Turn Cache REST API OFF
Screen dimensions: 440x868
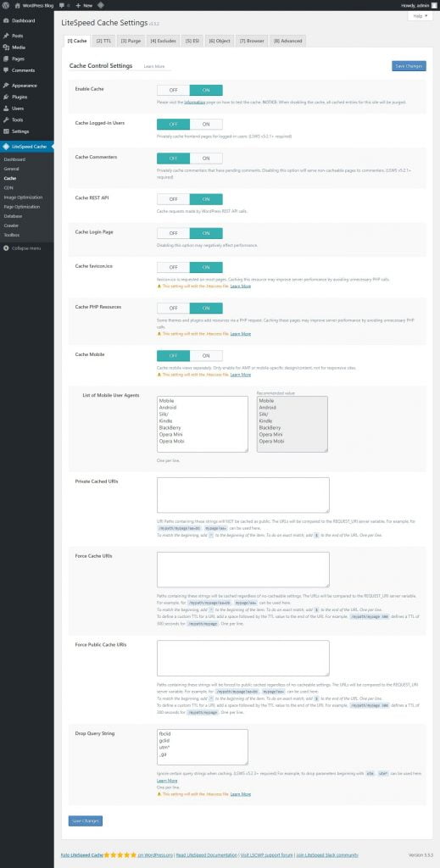[173, 199]
